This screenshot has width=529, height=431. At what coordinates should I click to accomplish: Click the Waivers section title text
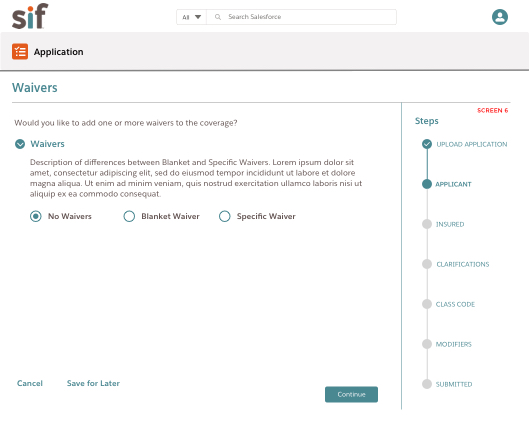47,144
